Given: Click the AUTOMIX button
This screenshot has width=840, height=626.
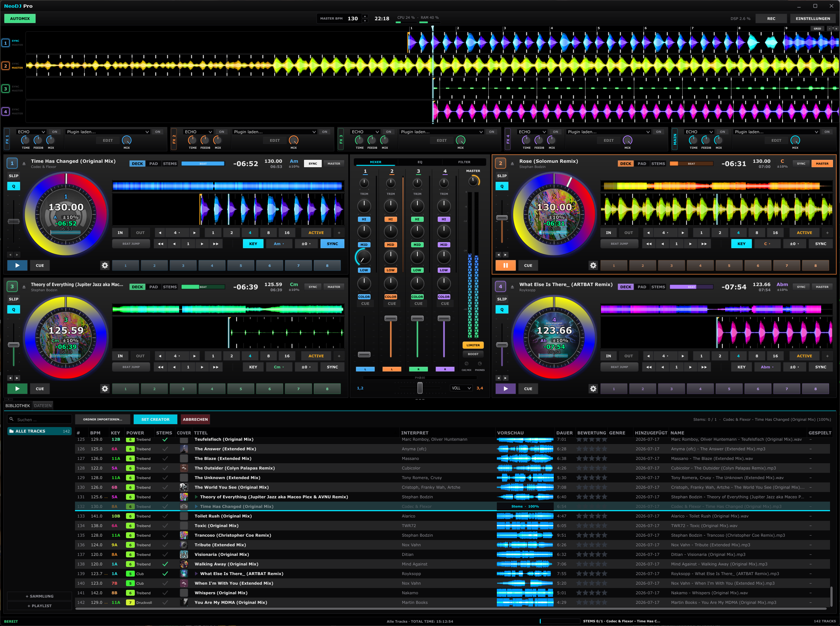Looking at the screenshot, I should (20, 18).
